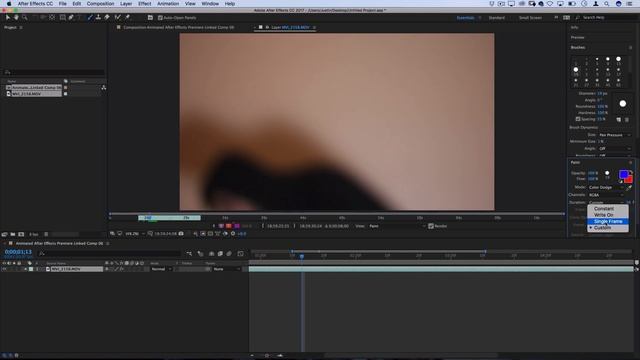Click the red background color swatch

[x=630, y=180]
